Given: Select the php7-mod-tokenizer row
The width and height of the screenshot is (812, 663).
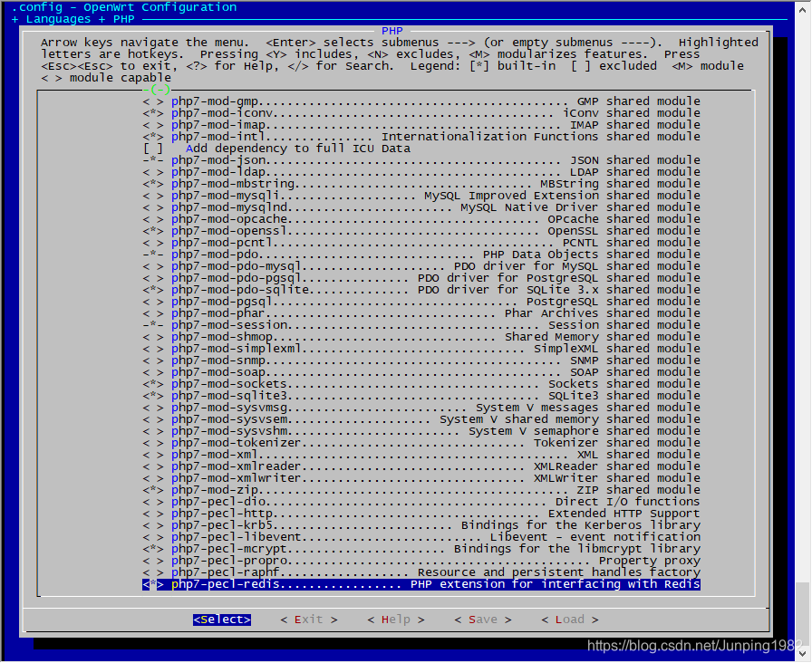Looking at the screenshot, I should (x=421, y=443).
